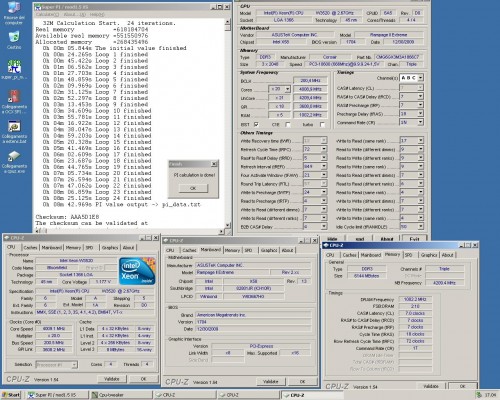Click Validate in the leftmost CPU-Z window
500x400 pixels.
pyautogui.click(x=112, y=379)
